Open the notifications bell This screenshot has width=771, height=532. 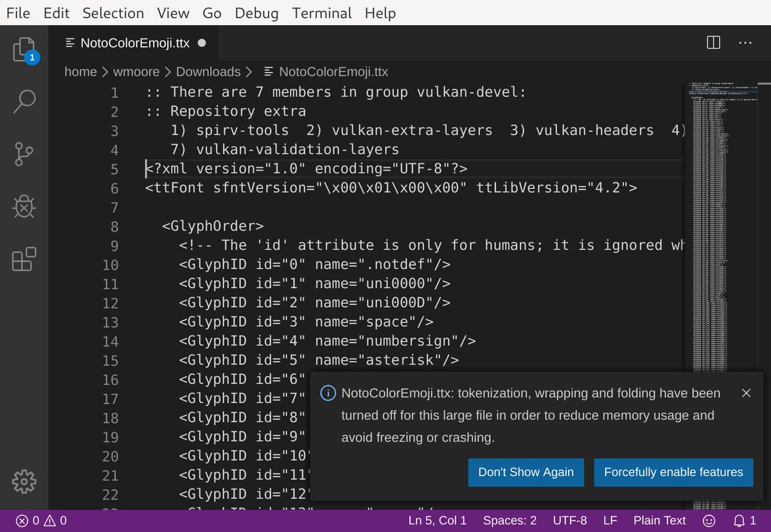[738, 520]
